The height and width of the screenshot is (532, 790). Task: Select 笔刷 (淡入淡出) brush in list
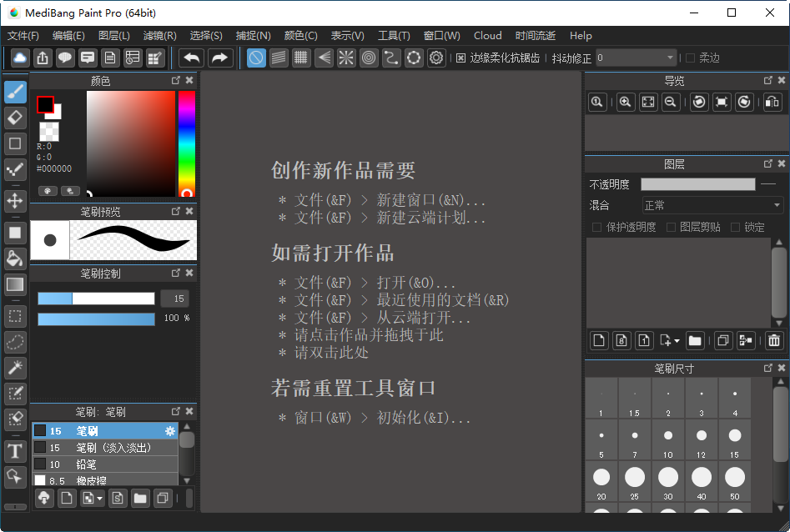(105, 447)
